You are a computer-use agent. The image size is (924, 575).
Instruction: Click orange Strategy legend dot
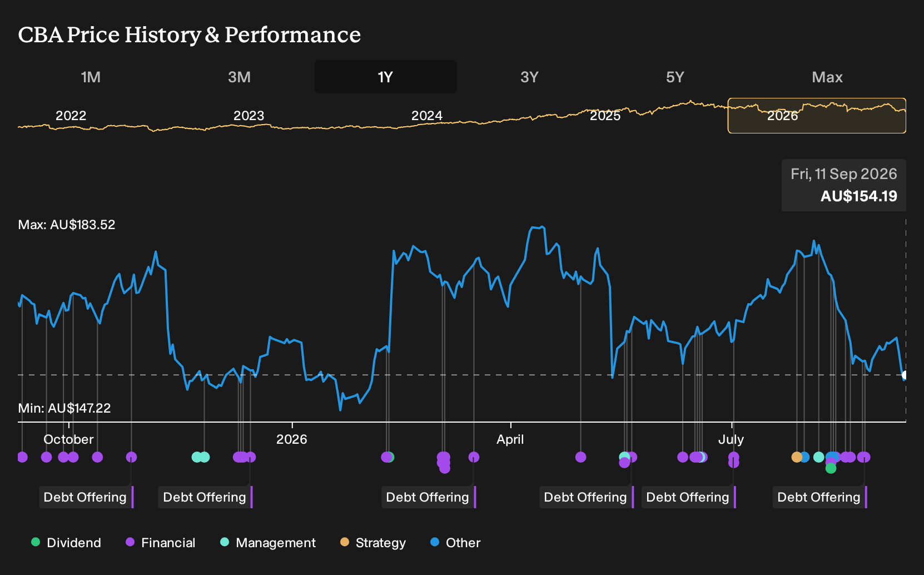(x=345, y=542)
